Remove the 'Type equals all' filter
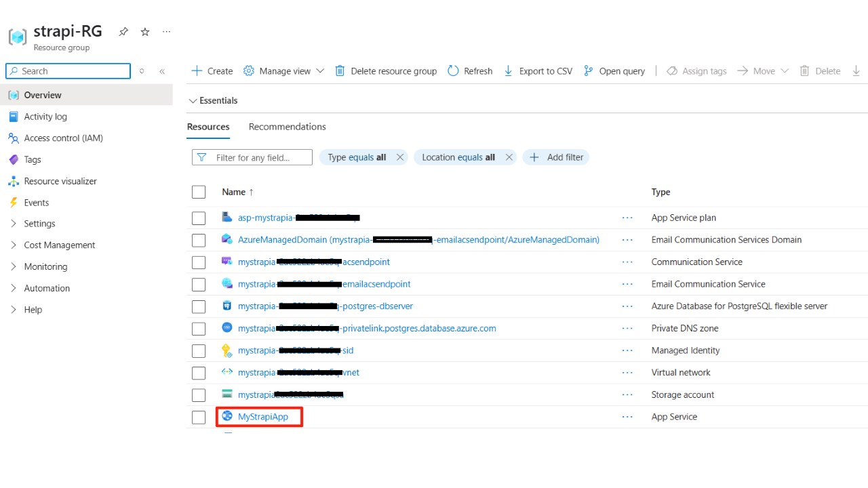The image size is (868, 488). pos(400,157)
